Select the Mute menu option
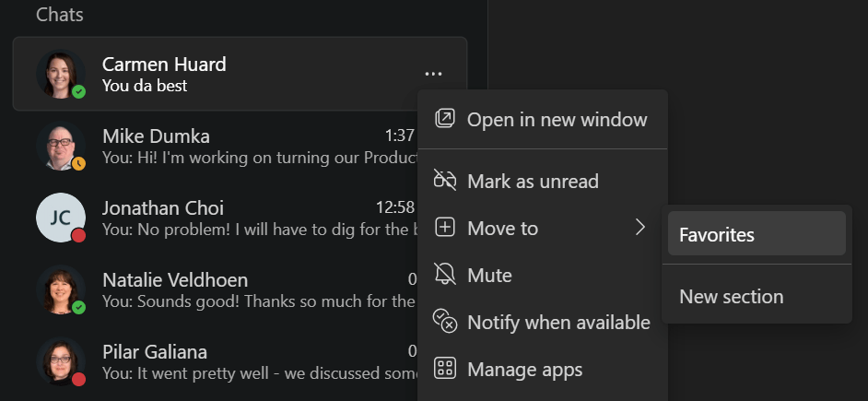This screenshot has height=401, width=868. pyautogui.click(x=489, y=275)
